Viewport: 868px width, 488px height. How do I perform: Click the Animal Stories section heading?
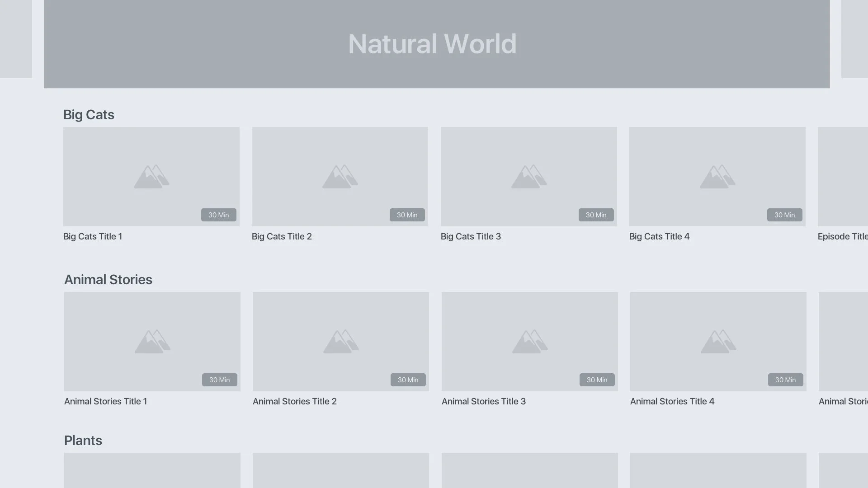[x=108, y=280]
